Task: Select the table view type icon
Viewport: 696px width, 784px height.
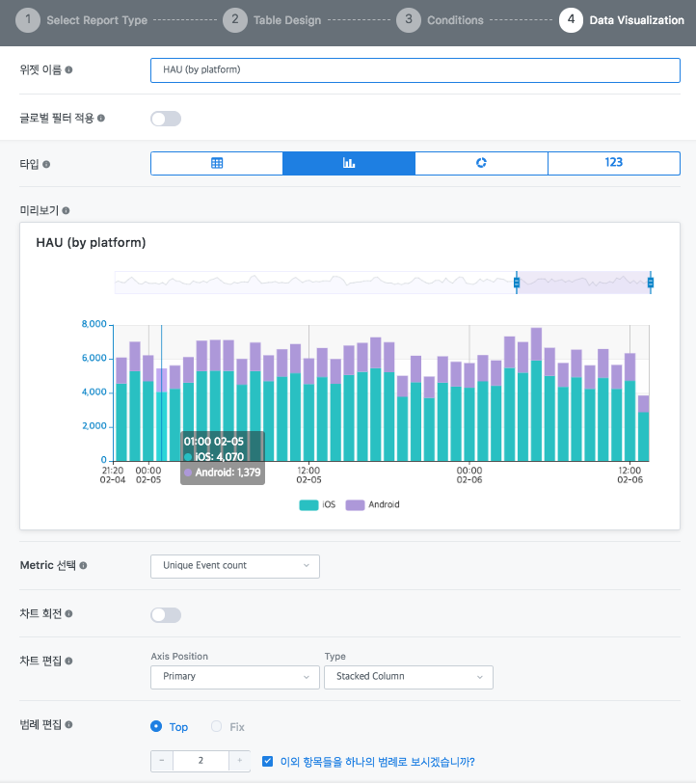Action: pyautogui.click(x=217, y=163)
